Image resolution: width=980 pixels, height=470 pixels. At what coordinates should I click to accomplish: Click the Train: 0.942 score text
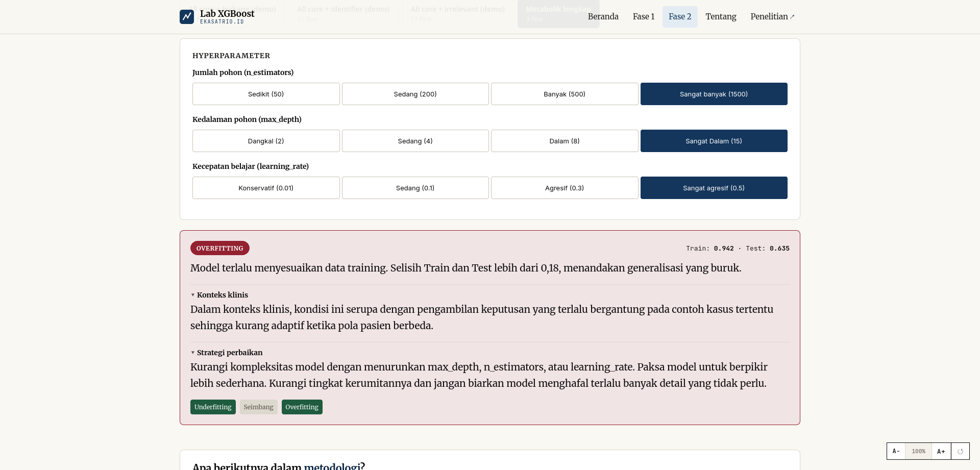click(709, 249)
